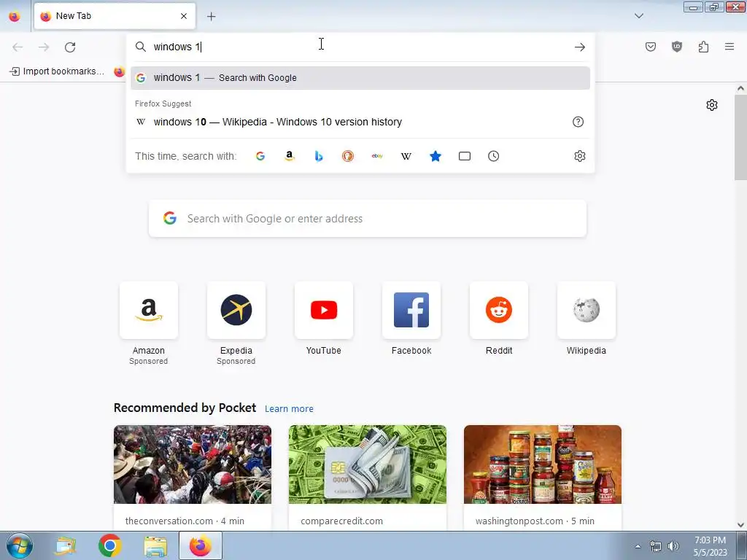747x560 pixels.
Task: Search this time with eBay icon
Action: point(377,156)
